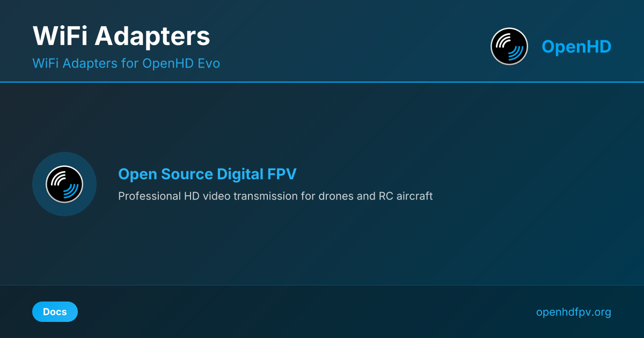Visit the openhdfpv.org link
This screenshot has height=338, width=644.
coord(573,312)
